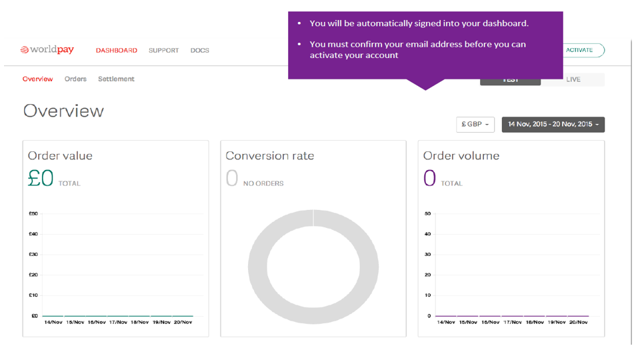This screenshot has width=644, height=364.
Task: Click the 50 axis label in Order volume chart
Action: 427,213
